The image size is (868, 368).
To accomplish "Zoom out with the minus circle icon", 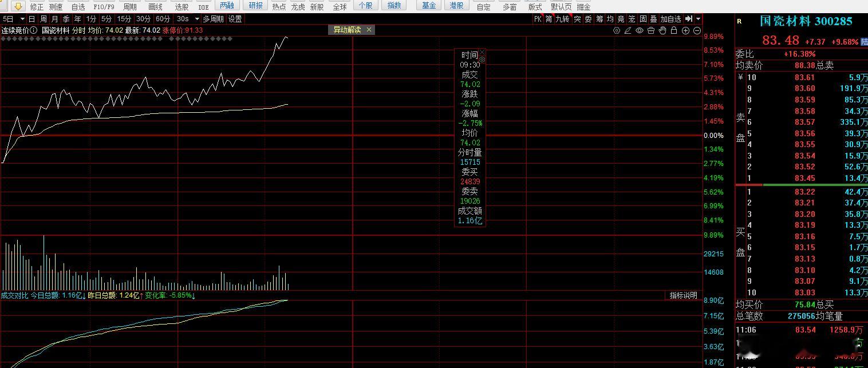I will [697, 30].
